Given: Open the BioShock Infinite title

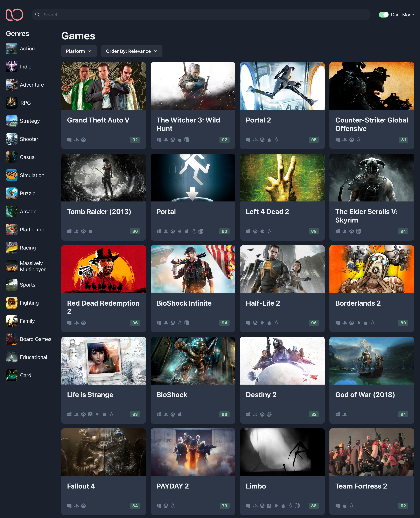Looking at the screenshot, I should click(184, 303).
